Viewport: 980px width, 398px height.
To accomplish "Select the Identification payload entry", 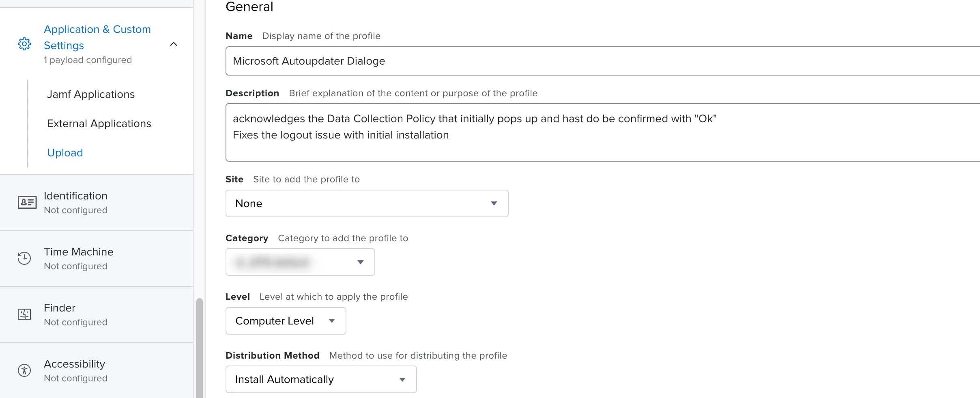I will click(x=75, y=202).
